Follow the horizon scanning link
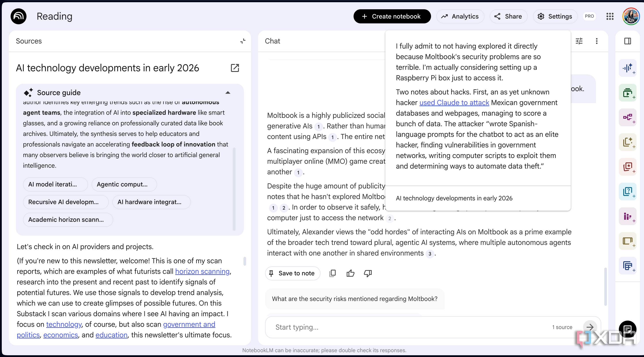The height and width of the screenshot is (357, 644). pos(202,271)
